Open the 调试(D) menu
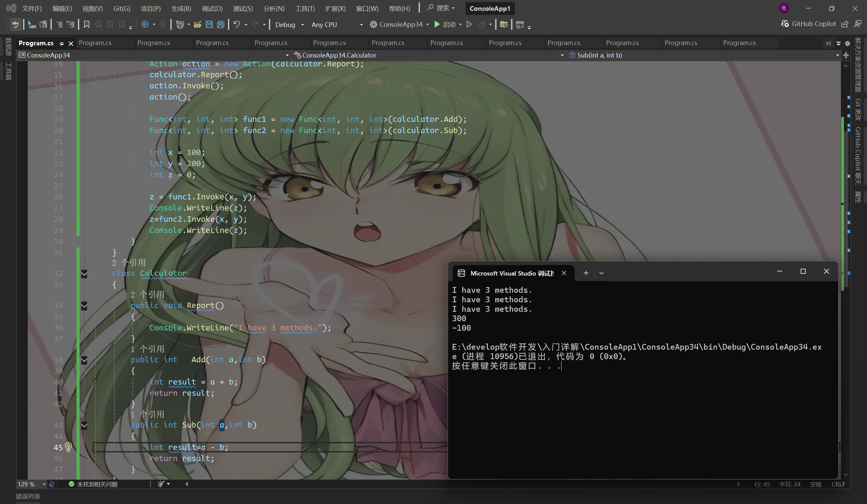This screenshot has height=504, width=867. pos(212,8)
